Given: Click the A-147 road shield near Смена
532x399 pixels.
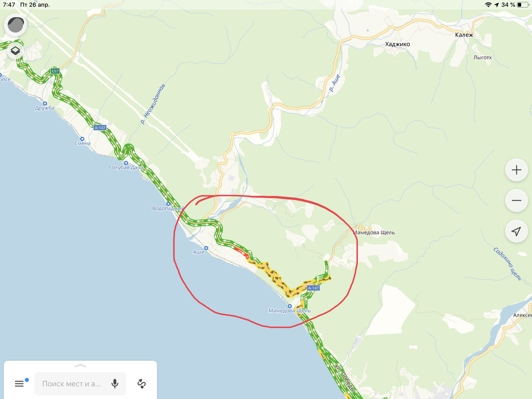Looking at the screenshot, I should [100, 128].
